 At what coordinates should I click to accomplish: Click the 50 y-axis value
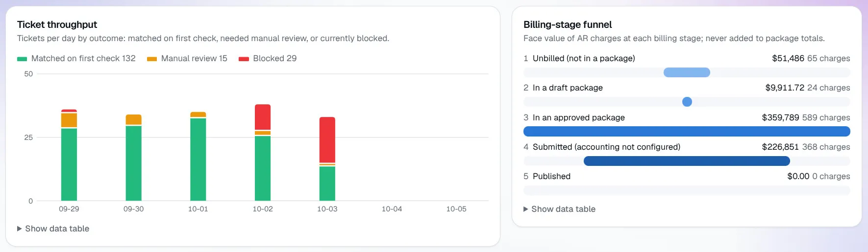tap(28, 74)
